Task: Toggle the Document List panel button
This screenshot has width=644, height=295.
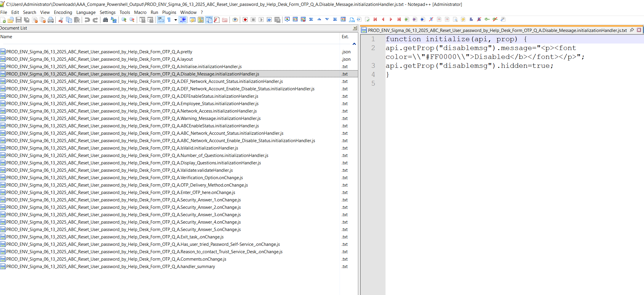Action: [x=209, y=20]
